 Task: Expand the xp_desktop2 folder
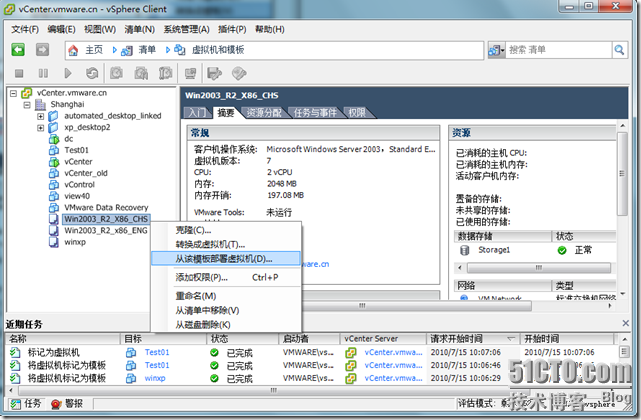[40, 128]
